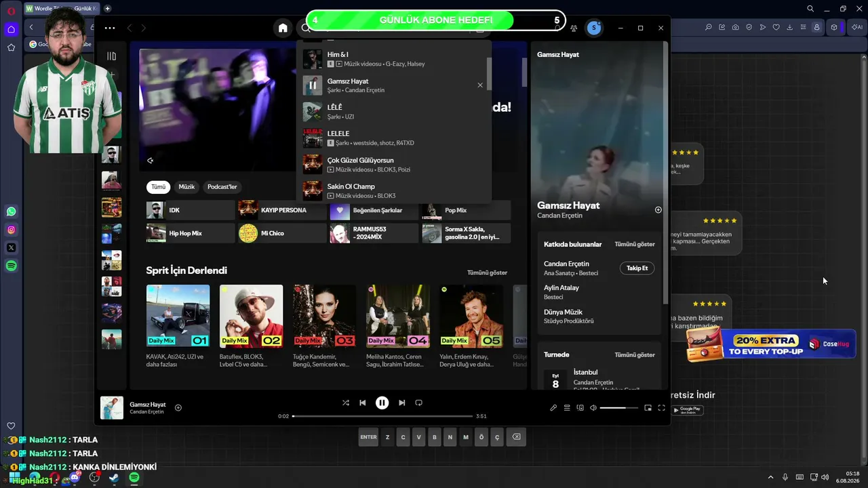Open Daily Mix 01 cover
This screenshot has width=868, height=488.
178,316
